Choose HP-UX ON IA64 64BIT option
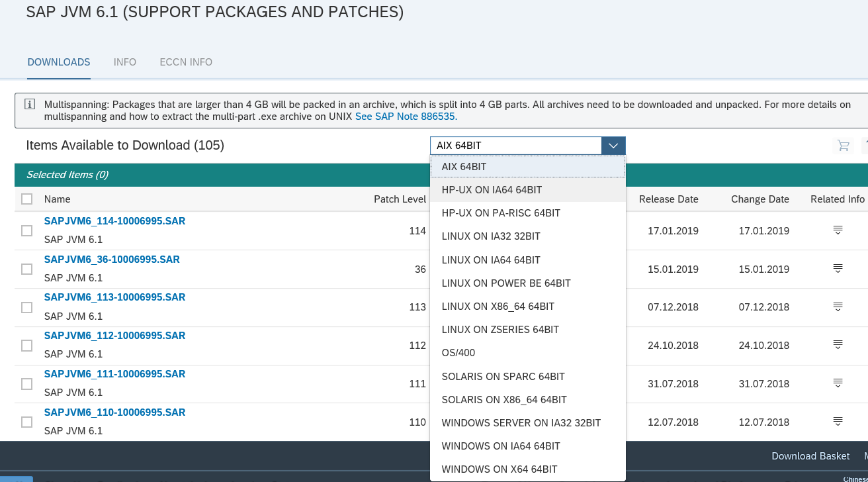The height and width of the screenshot is (482, 868). tap(528, 189)
